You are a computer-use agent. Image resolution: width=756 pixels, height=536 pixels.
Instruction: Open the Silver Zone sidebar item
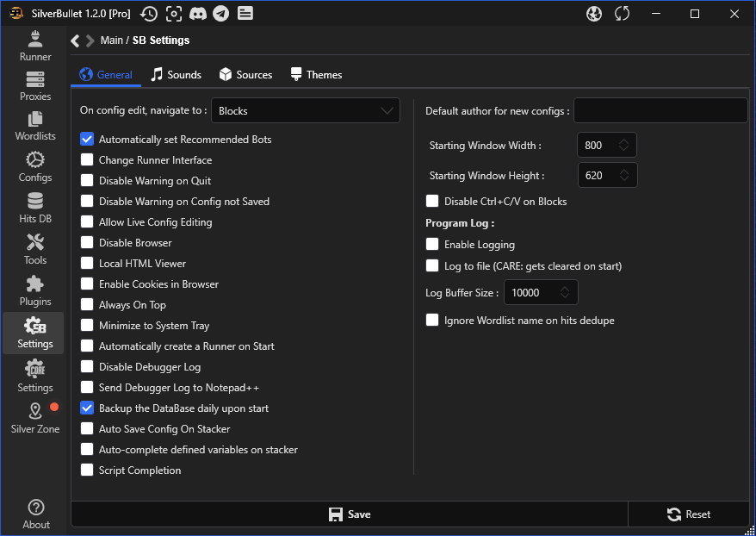click(35, 418)
